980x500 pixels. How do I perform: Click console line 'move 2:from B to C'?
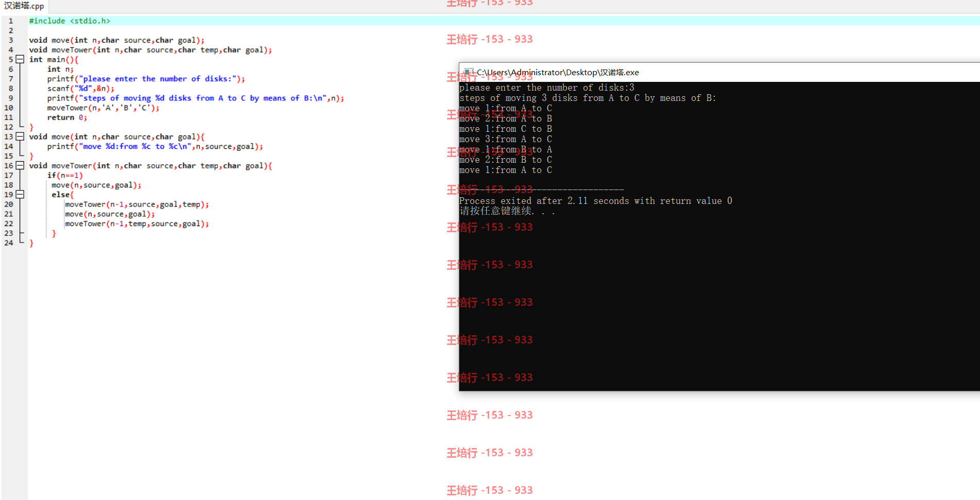pyautogui.click(x=506, y=160)
